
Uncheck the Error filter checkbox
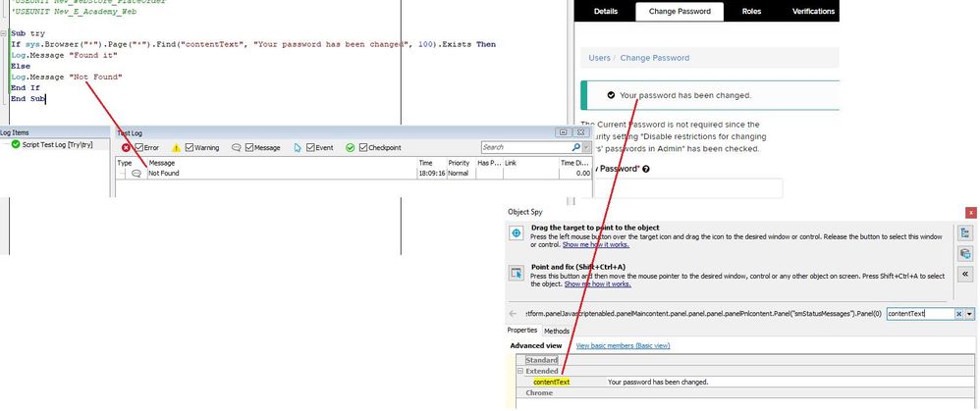coord(140,147)
